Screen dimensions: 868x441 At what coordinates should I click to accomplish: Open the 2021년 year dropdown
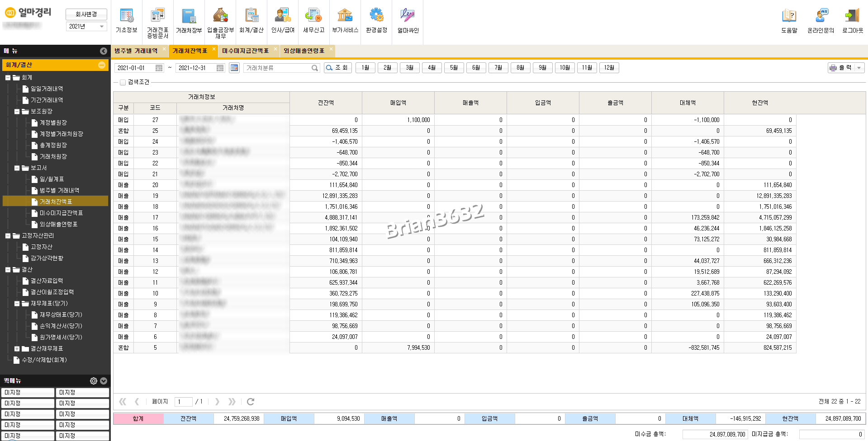click(x=86, y=27)
